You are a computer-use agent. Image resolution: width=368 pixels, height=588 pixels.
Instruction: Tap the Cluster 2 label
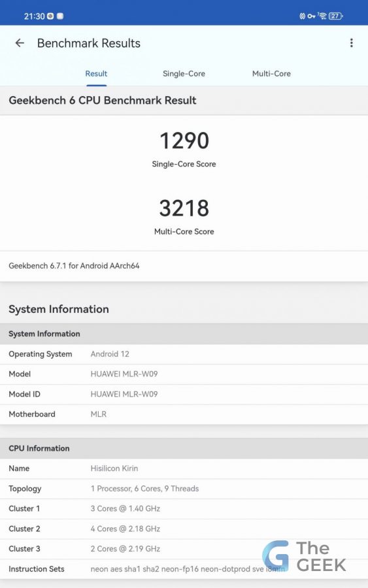(x=24, y=529)
